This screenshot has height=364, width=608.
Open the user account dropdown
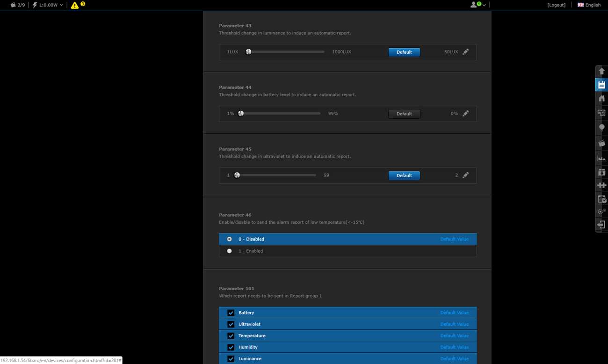478,5
